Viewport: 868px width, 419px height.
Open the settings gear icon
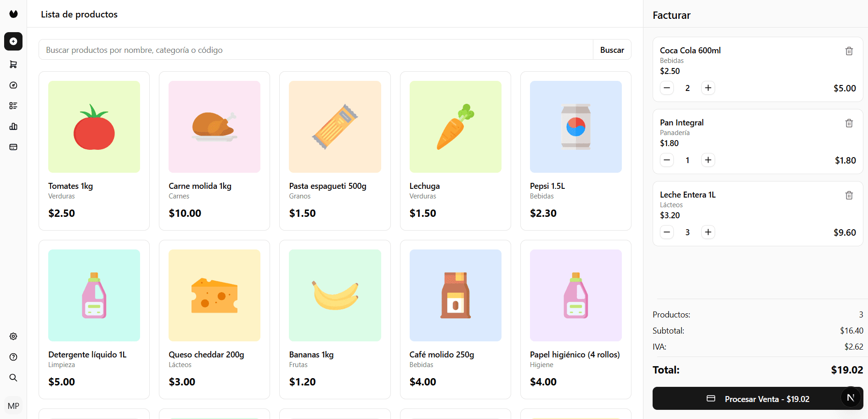pyautogui.click(x=13, y=336)
